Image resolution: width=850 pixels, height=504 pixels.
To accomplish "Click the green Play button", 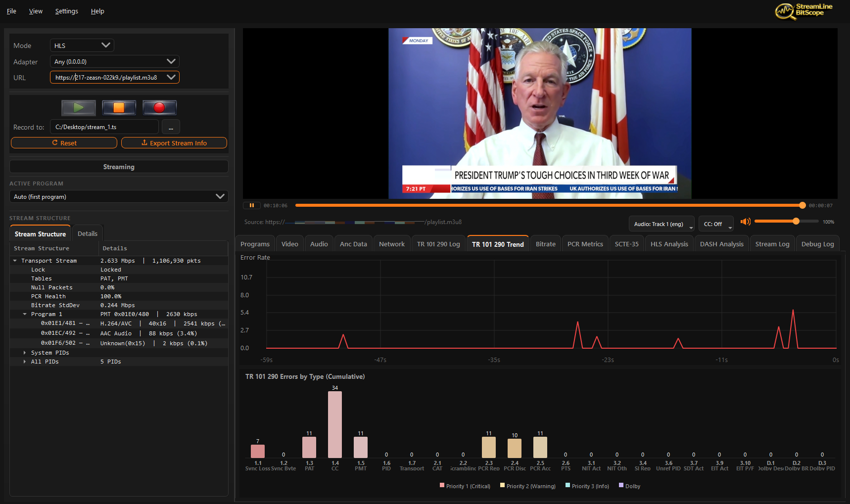I will click(x=79, y=107).
